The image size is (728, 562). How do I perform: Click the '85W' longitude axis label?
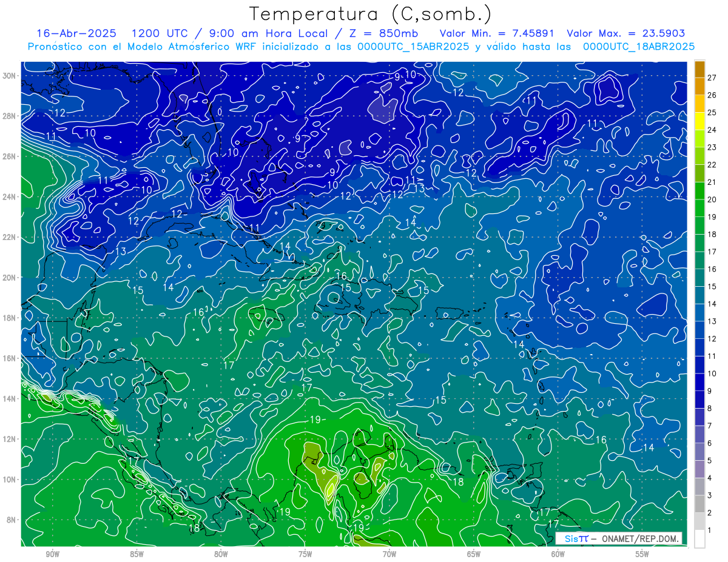pyautogui.click(x=136, y=554)
